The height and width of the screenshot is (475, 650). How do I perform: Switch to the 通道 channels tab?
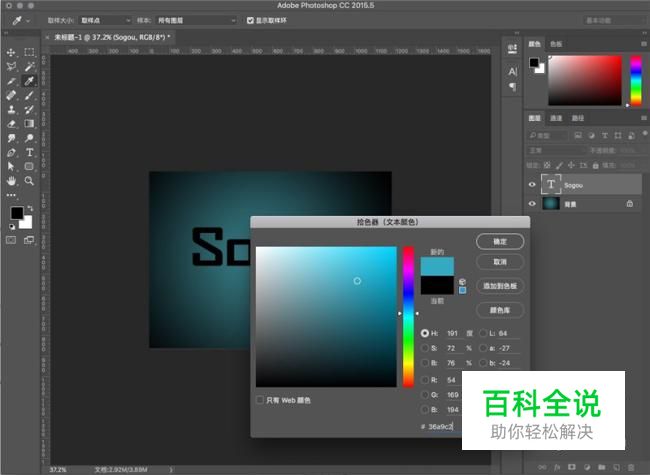coord(556,118)
